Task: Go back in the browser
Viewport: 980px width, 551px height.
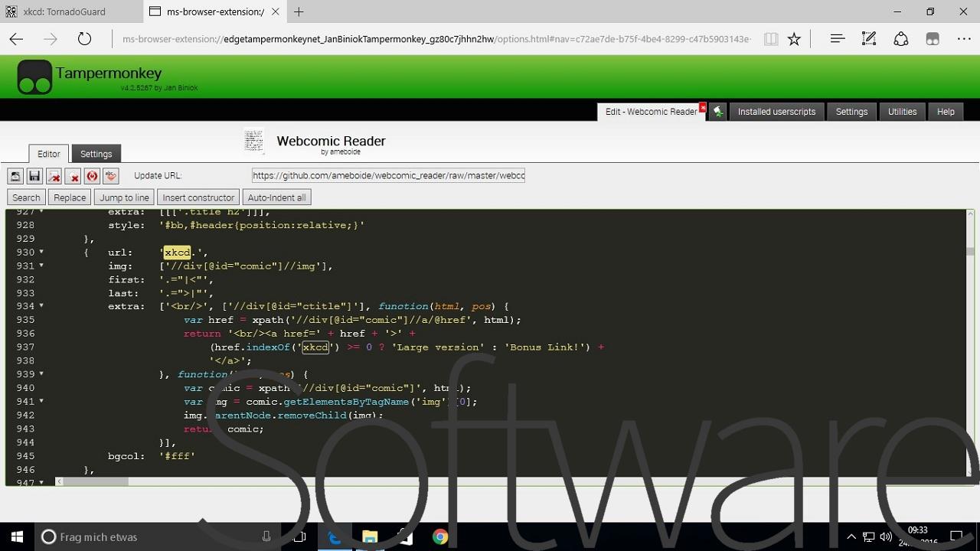Action: (x=16, y=39)
